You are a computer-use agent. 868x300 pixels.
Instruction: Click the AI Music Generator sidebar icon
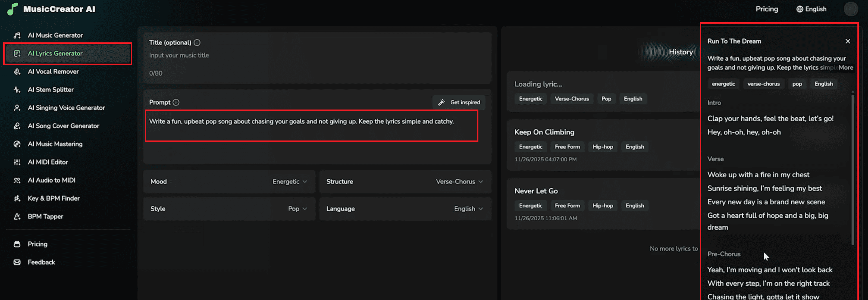[17, 35]
